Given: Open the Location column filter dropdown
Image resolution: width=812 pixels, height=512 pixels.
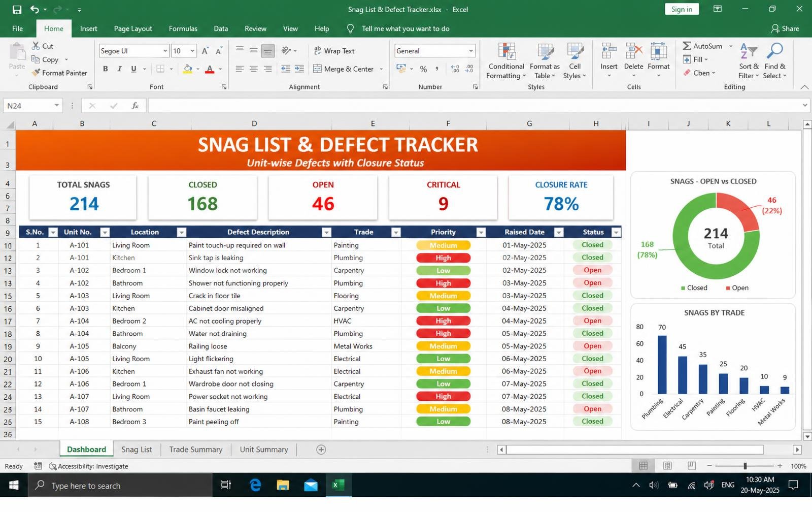Looking at the screenshot, I should tap(181, 233).
